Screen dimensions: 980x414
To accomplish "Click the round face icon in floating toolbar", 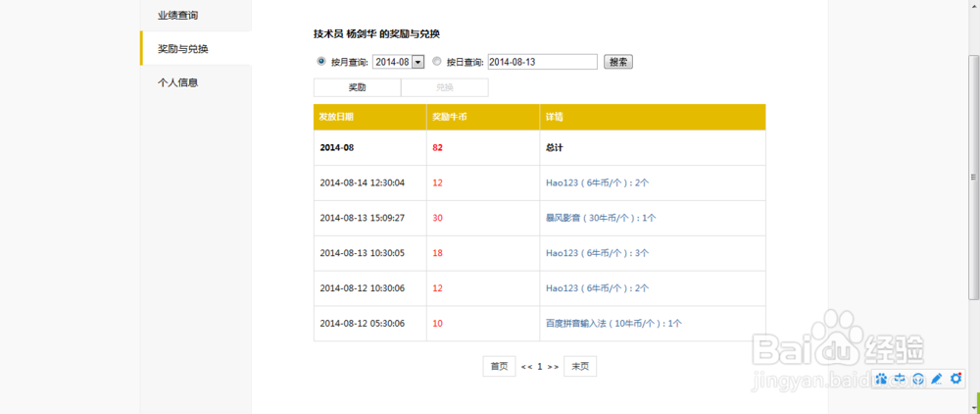I will (x=918, y=379).
